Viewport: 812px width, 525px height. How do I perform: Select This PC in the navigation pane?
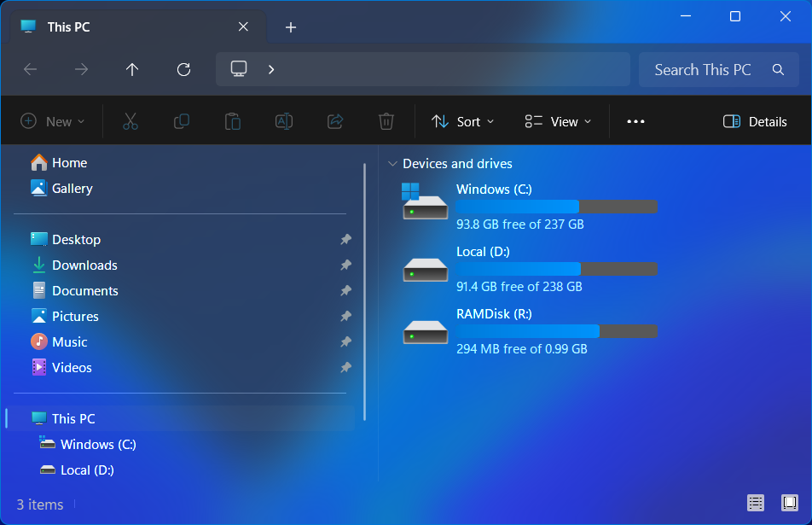pos(181,419)
